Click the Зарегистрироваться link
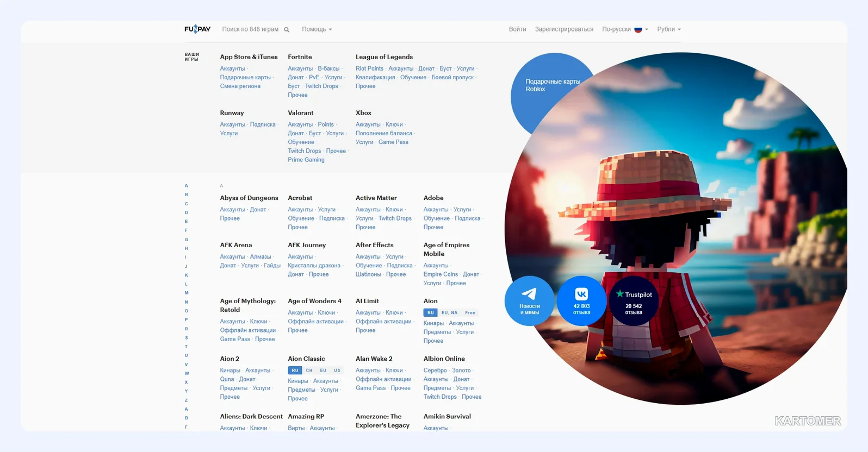The image size is (868, 452). 564,29
